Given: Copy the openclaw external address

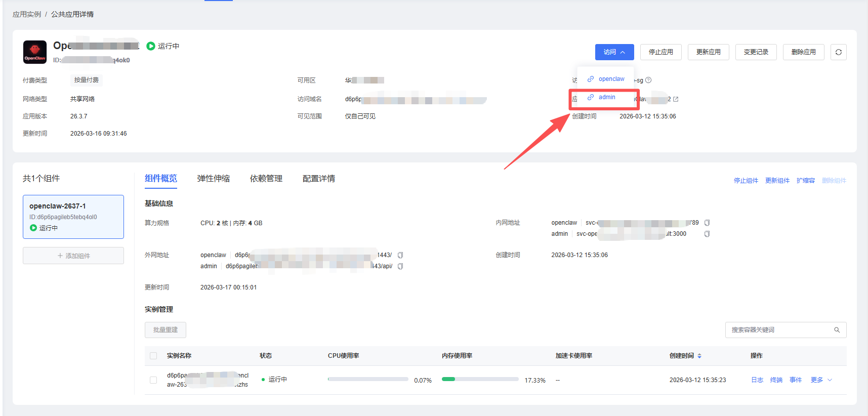Looking at the screenshot, I should (400, 255).
